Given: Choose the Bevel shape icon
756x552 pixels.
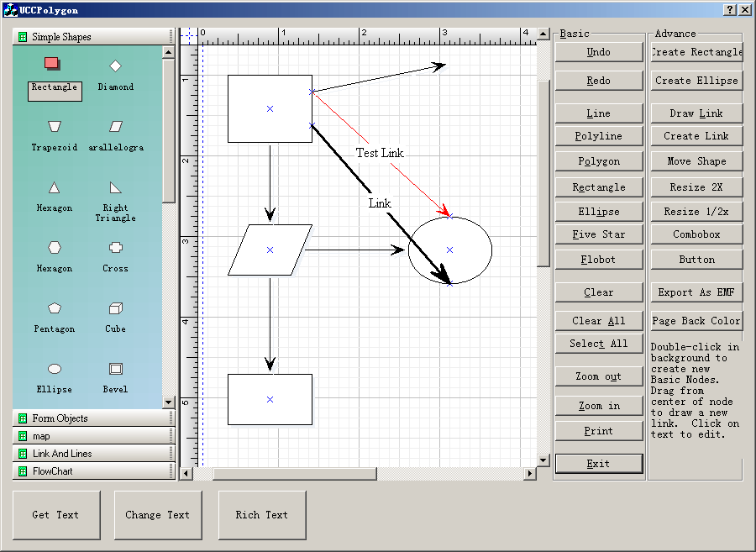Looking at the screenshot, I should point(115,369).
